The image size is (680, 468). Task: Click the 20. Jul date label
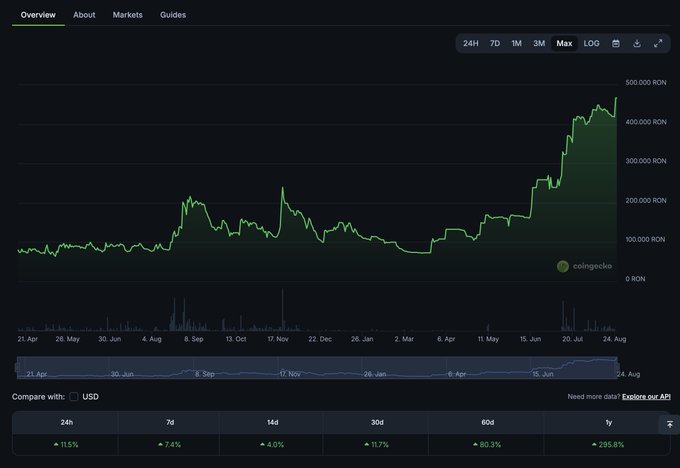coord(572,339)
